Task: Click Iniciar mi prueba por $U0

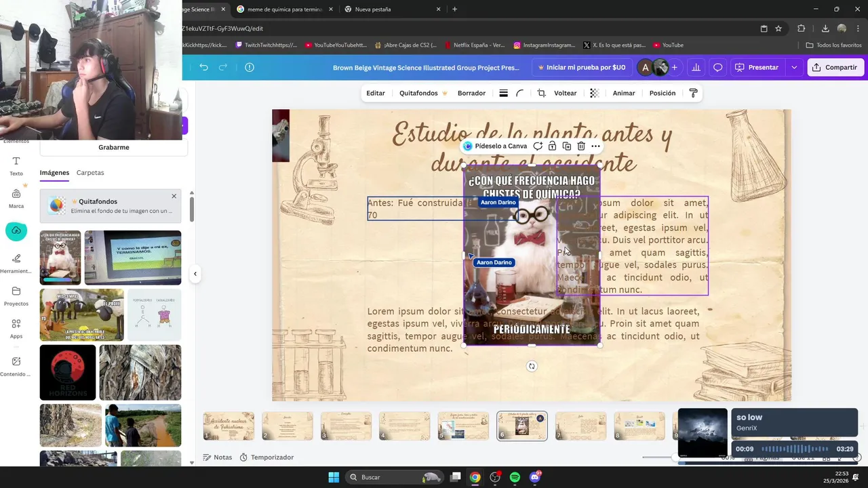Action: click(582, 67)
